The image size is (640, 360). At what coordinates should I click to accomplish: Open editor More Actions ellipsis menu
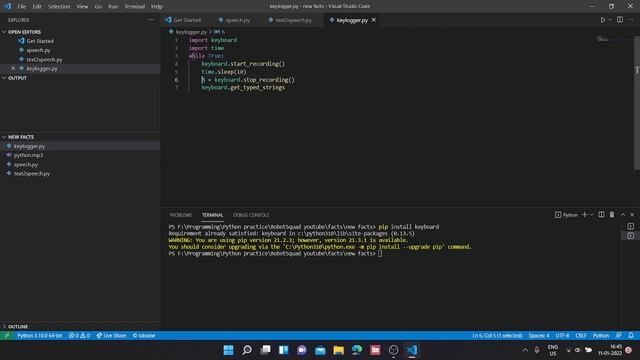coord(631,20)
